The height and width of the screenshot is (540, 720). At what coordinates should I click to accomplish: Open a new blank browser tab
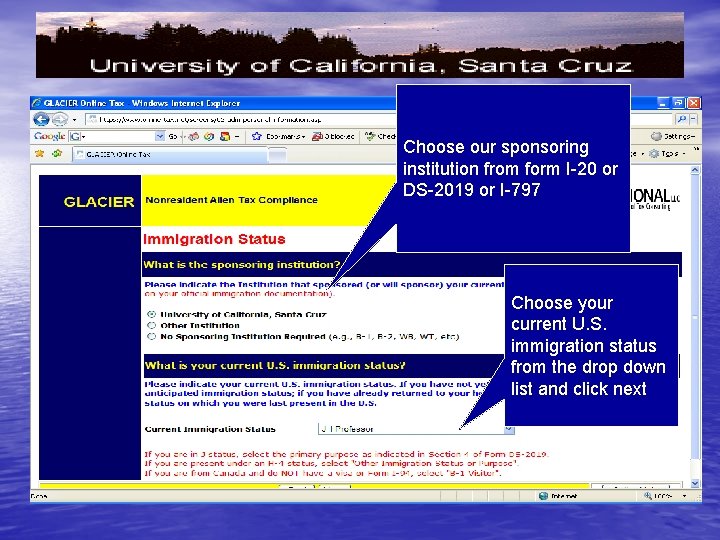[x=277, y=155]
